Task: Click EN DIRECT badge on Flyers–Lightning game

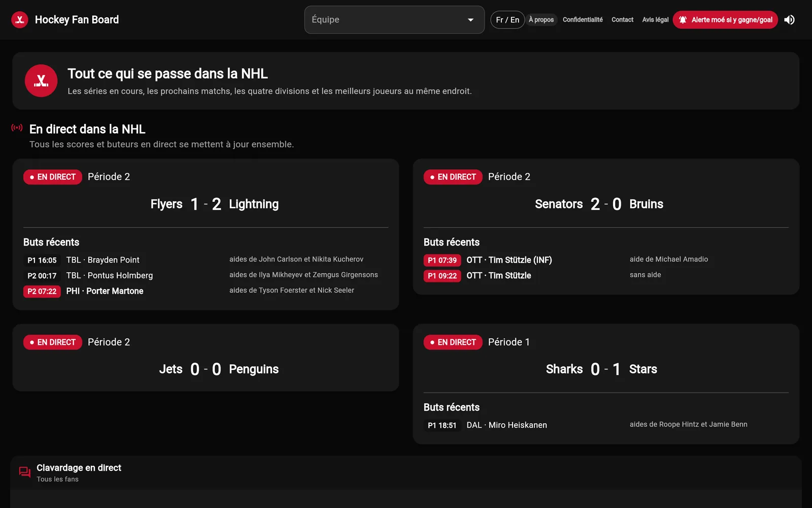Action: click(53, 177)
